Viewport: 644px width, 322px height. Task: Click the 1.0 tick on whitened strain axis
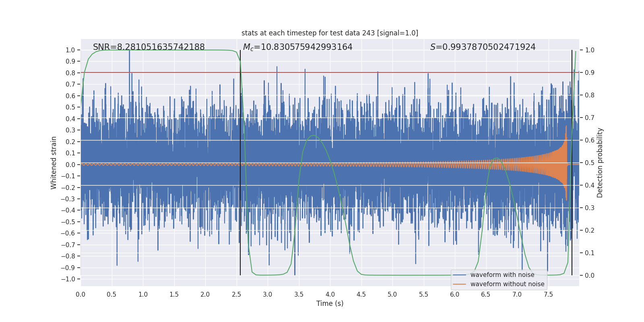[70, 50]
